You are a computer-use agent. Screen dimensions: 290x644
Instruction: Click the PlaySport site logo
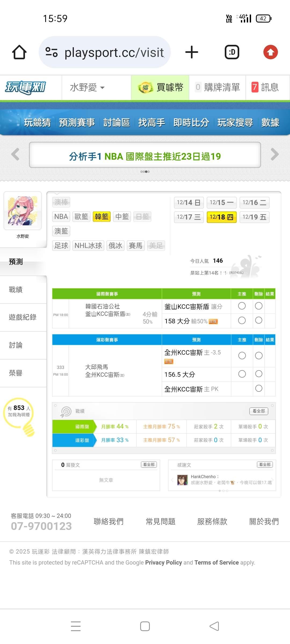(x=26, y=87)
